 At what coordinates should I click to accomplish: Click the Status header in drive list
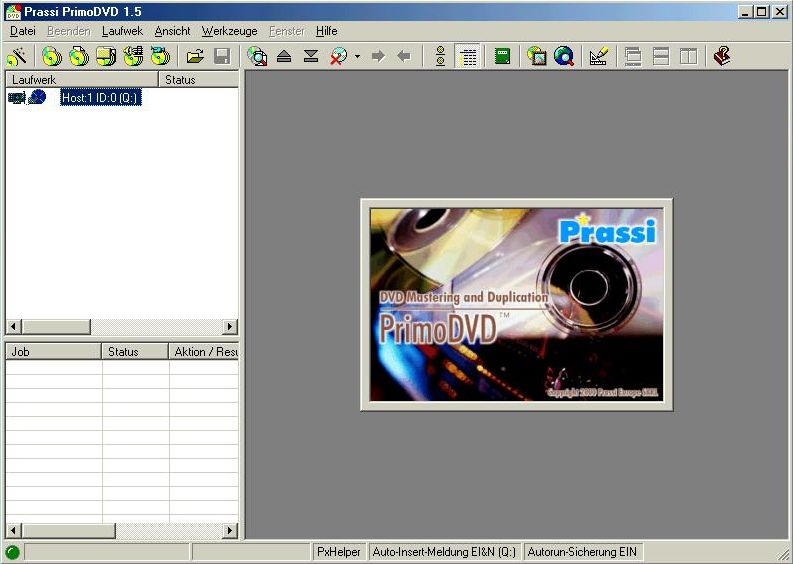point(199,79)
